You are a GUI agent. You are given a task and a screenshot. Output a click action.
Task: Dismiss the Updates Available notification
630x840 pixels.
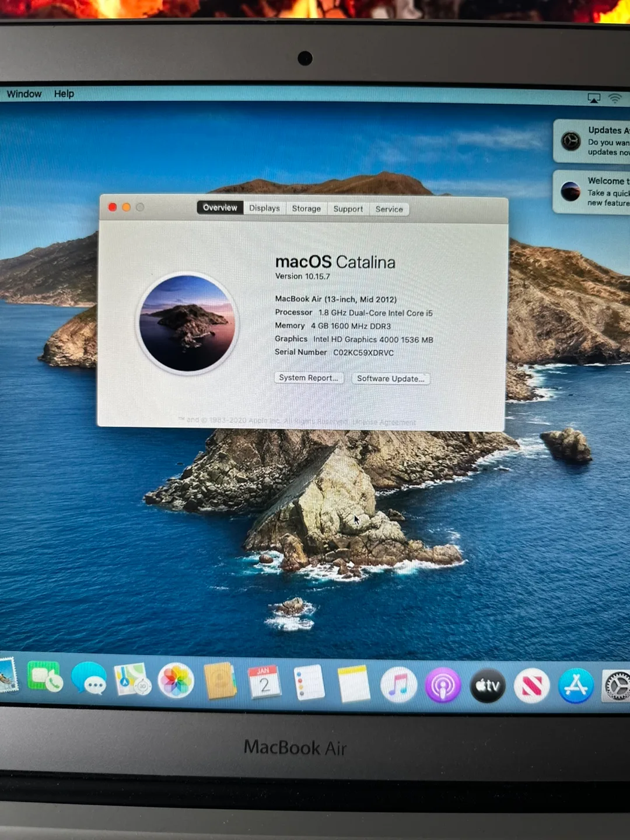(595, 142)
